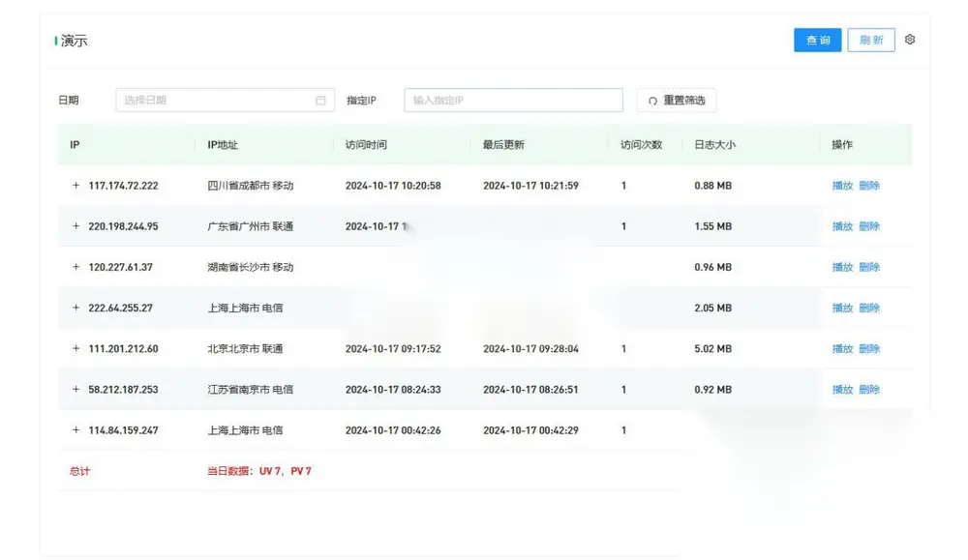
Task: Select IP text 114.84.159.247
Action: (x=124, y=429)
